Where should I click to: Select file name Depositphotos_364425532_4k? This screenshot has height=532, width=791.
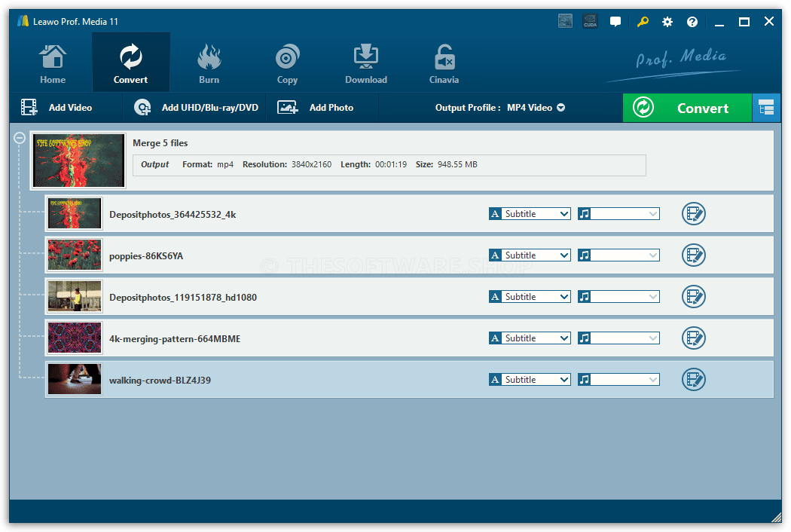pos(173,215)
